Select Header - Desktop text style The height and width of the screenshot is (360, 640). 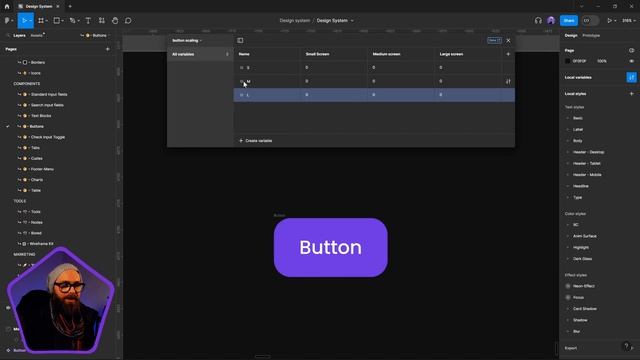tap(588, 152)
